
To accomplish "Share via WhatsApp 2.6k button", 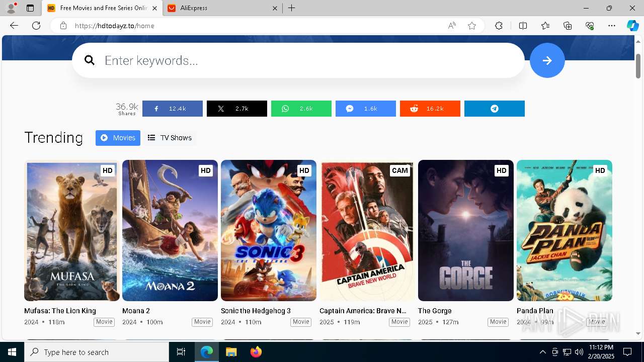I will click(301, 109).
